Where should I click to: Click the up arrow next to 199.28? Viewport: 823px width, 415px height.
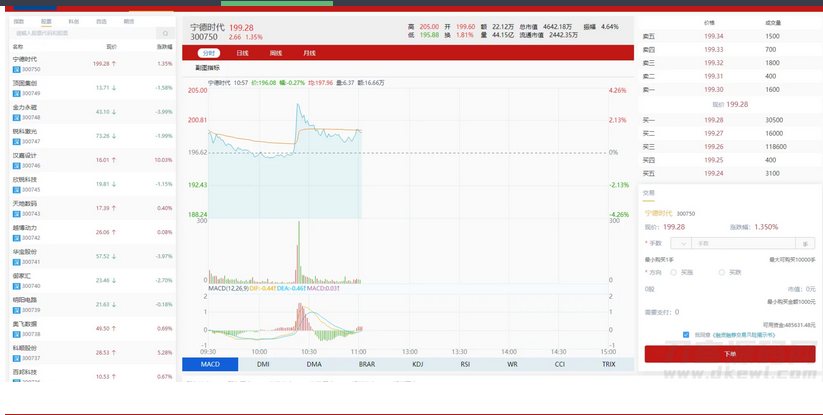tap(114, 63)
